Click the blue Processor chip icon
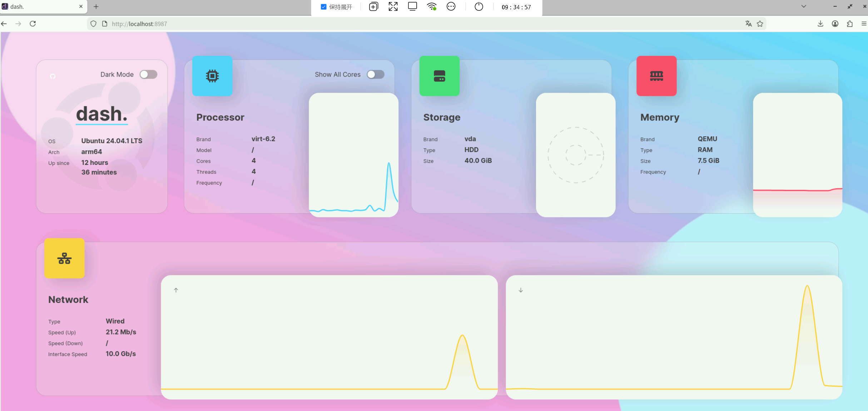 tap(212, 76)
